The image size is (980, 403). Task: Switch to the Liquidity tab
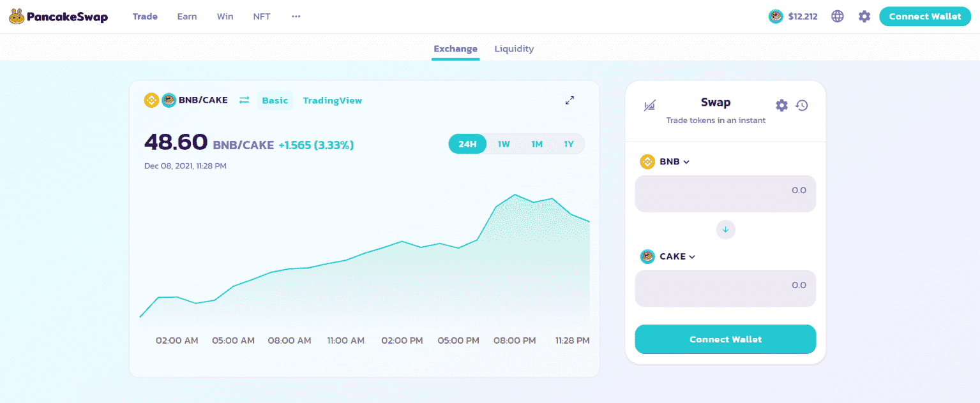[514, 48]
